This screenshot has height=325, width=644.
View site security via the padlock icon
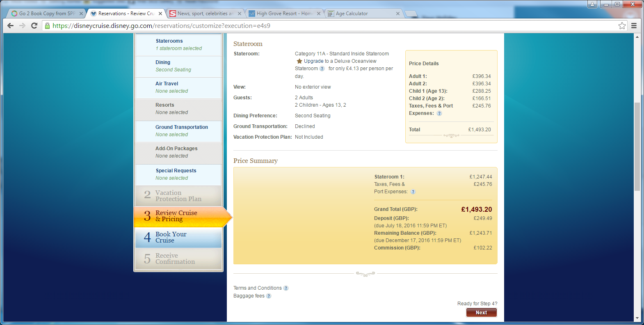tap(47, 25)
